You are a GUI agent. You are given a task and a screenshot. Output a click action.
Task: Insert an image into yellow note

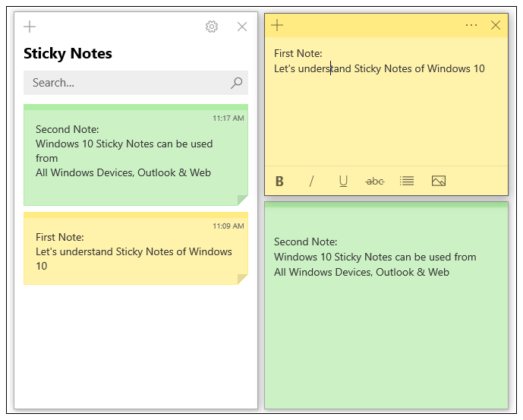(439, 181)
